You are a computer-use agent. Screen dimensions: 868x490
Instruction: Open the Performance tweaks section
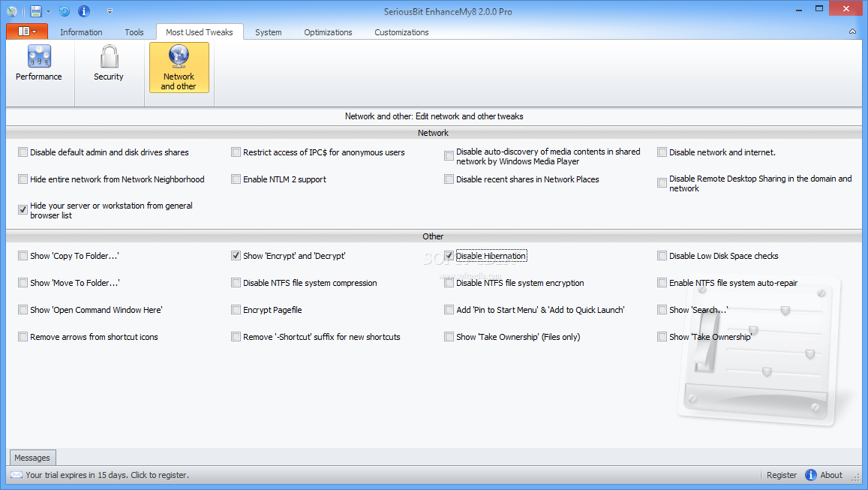click(x=39, y=65)
